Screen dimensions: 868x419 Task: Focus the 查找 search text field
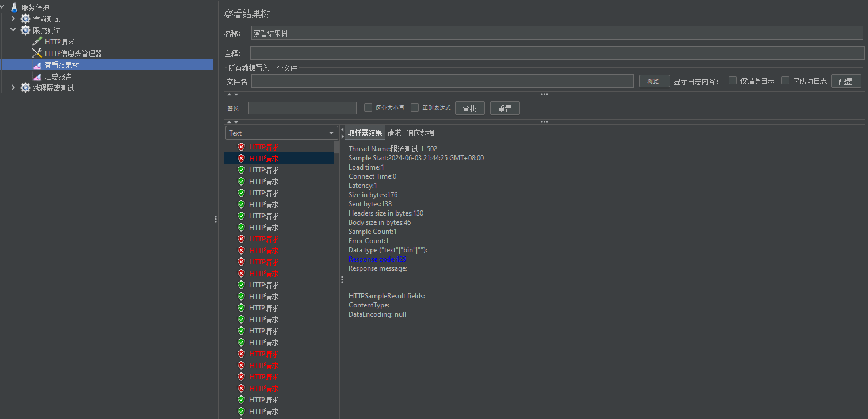[303, 108]
